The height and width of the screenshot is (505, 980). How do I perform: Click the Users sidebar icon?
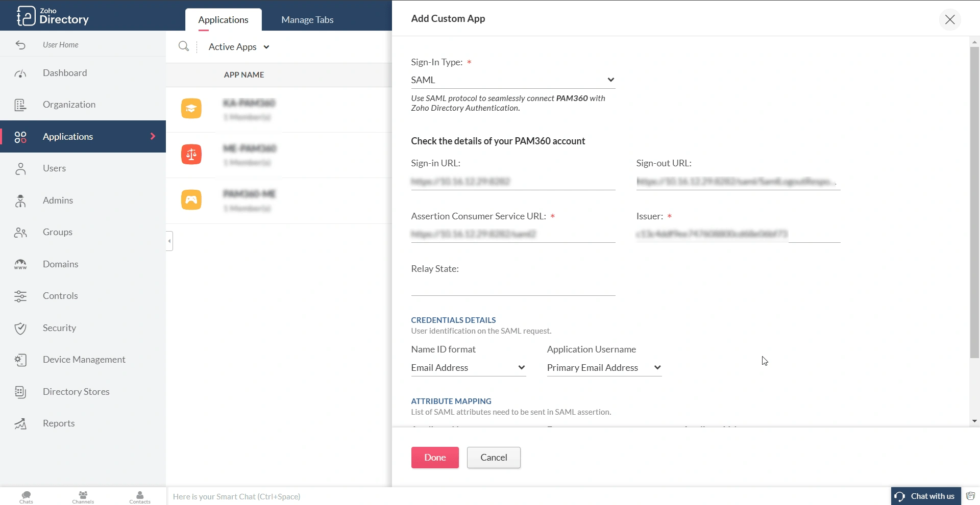[20, 168]
